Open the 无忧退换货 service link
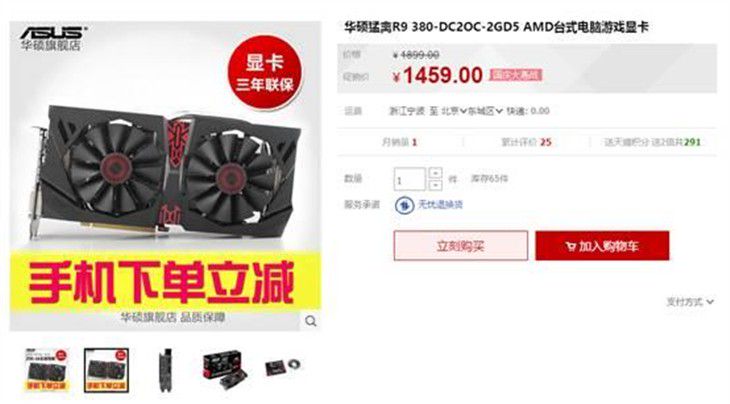 (440, 204)
